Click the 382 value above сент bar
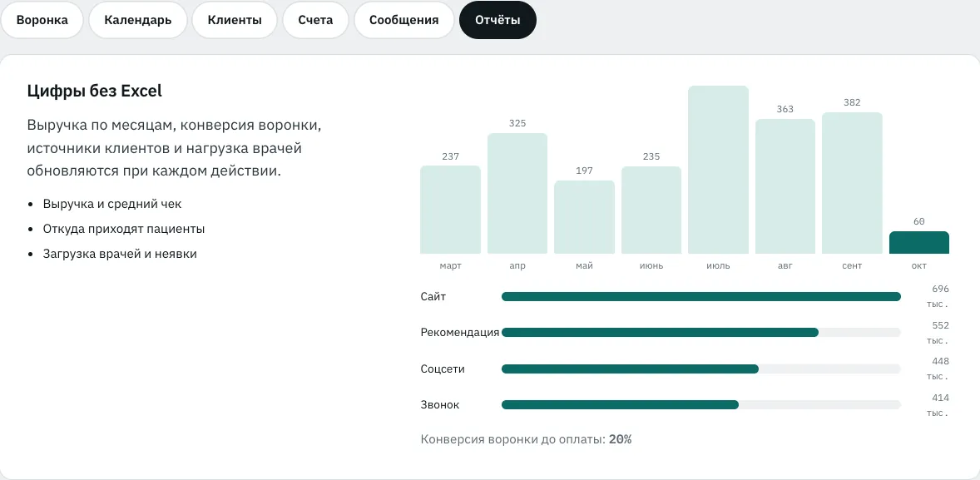Image resolution: width=980 pixels, height=480 pixels. (852, 102)
